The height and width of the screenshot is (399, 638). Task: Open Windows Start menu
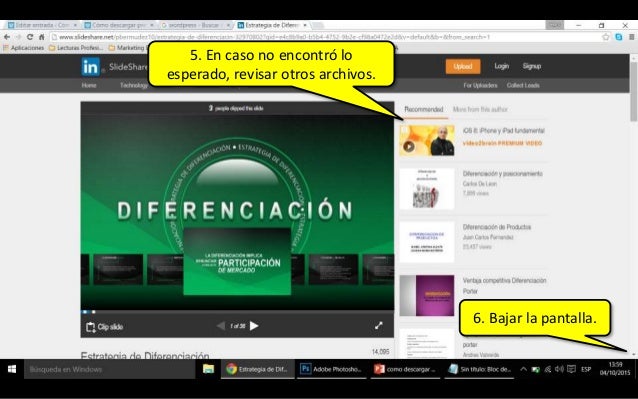12,369
